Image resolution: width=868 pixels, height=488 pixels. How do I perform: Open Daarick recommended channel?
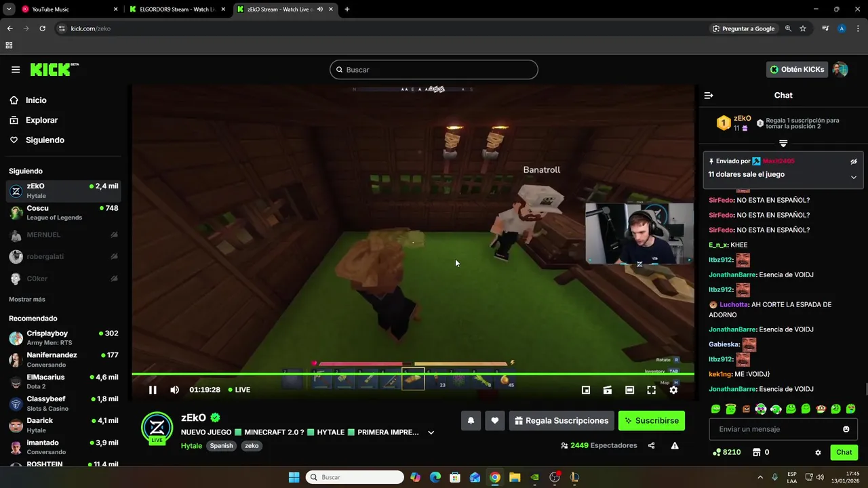(x=64, y=425)
